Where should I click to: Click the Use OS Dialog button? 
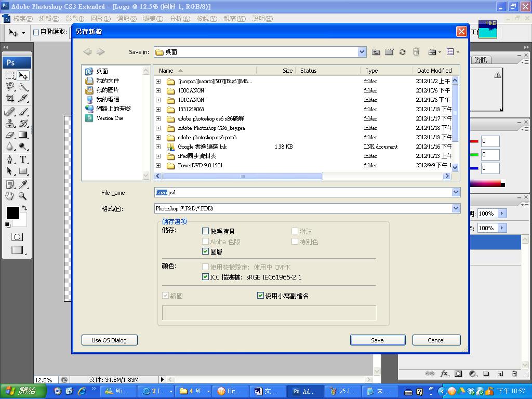pyautogui.click(x=109, y=340)
